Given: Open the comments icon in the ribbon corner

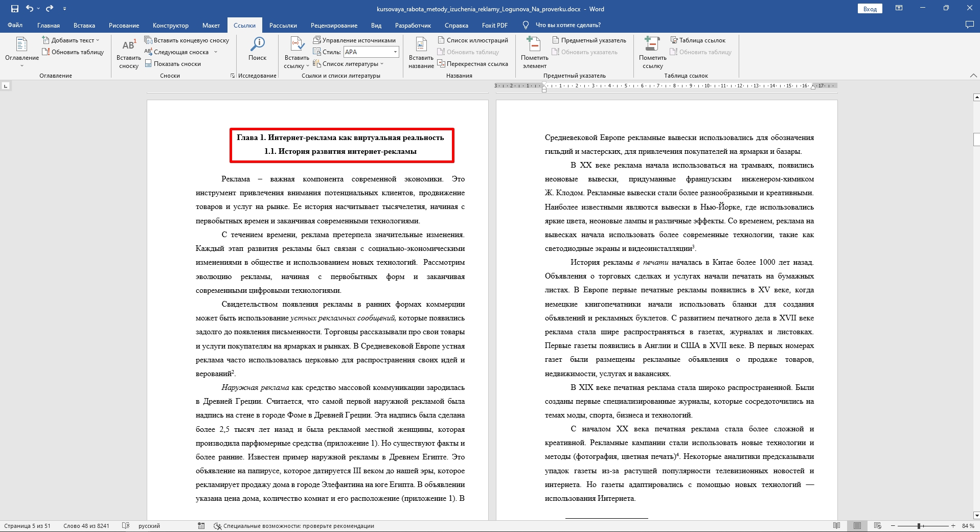Looking at the screenshot, I should 969,25.
